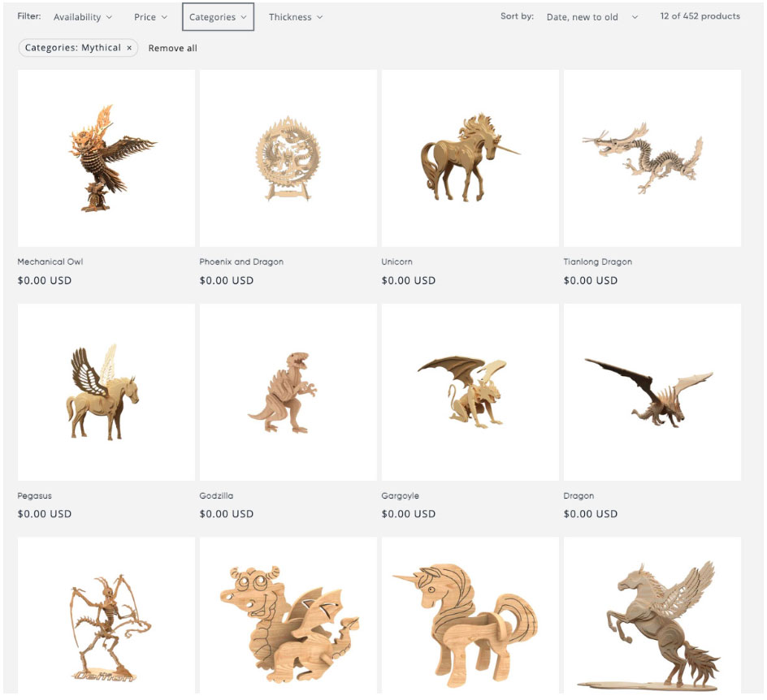Image resolution: width=767 pixels, height=700 pixels.
Task: Click the Tianlong Dragon $0.00 USD price
Action: (591, 281)
